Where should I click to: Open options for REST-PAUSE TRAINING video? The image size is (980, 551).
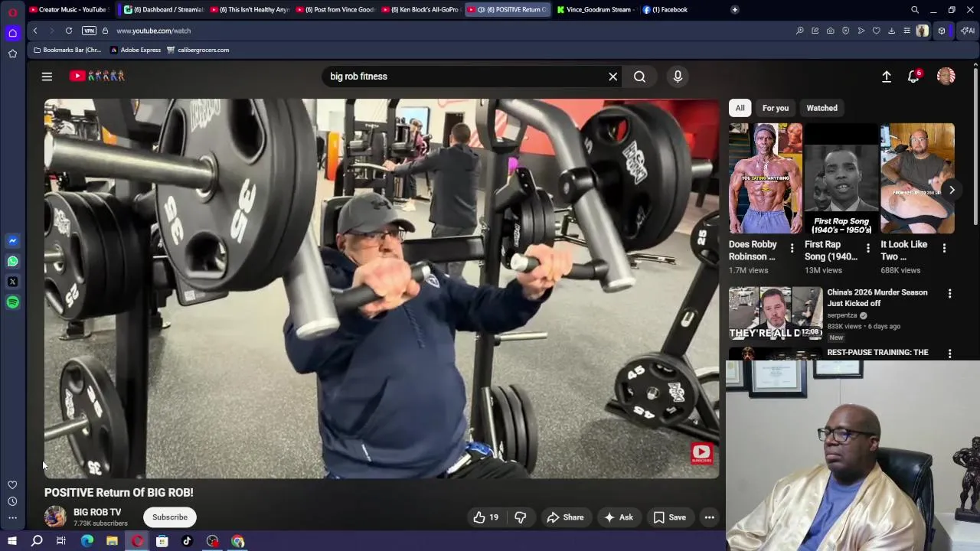coord(949,354)
